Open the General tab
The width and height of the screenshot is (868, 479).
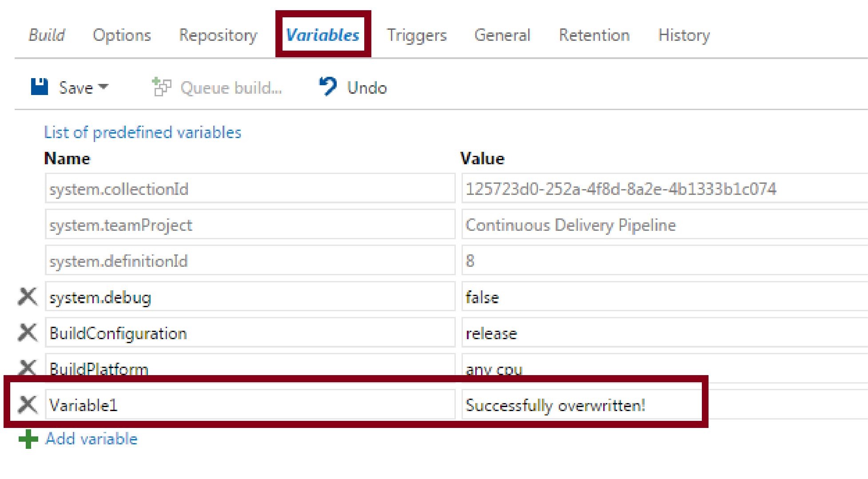coord(502,35)
